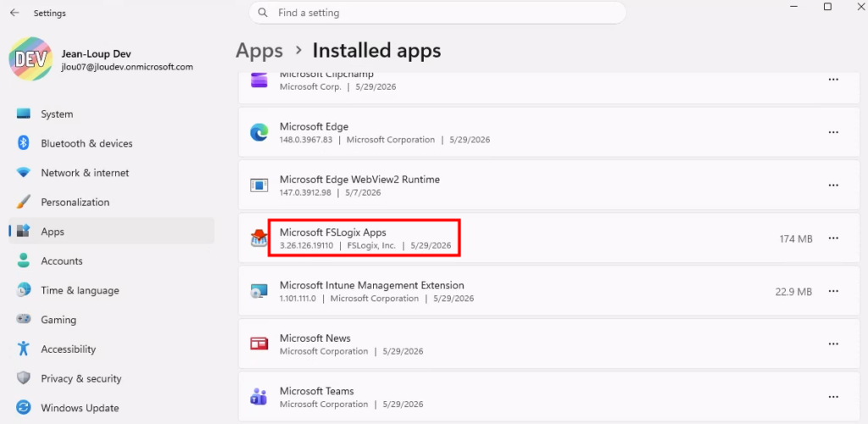The width and height of the screenshot is (868, 424).
Task: Open Network & internet settings
Action: point(111,173)
